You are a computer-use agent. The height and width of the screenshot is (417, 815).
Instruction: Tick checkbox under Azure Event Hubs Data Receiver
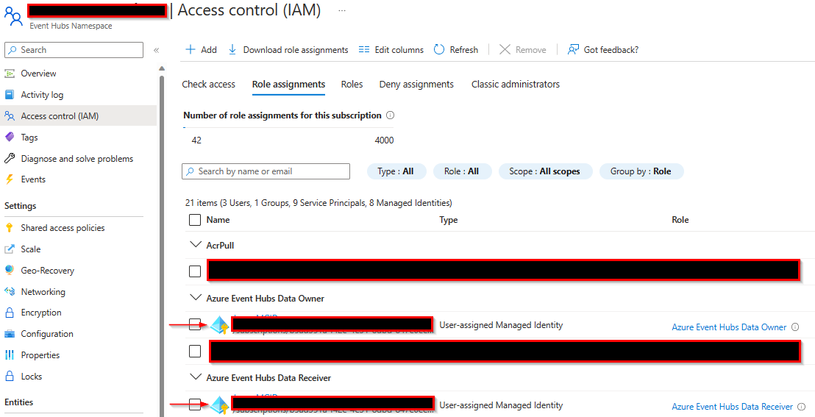195,405
